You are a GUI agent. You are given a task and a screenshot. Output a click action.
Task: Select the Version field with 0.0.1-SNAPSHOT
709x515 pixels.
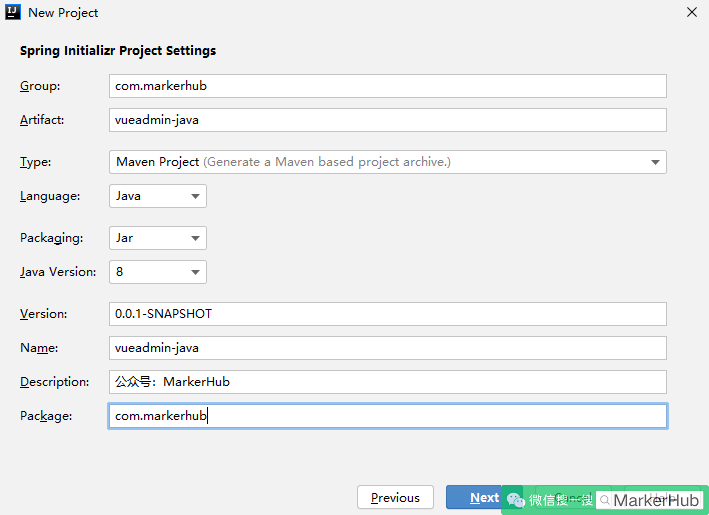[388, 314]
